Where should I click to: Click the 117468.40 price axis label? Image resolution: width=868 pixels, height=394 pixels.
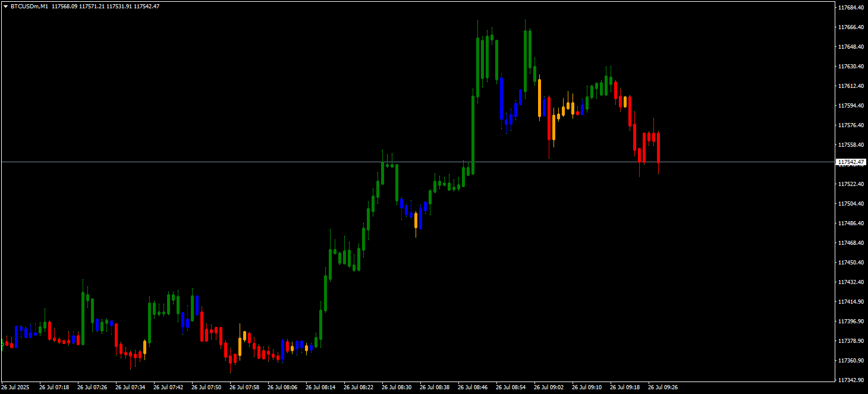pyautogui.click(x=851, y=243)
